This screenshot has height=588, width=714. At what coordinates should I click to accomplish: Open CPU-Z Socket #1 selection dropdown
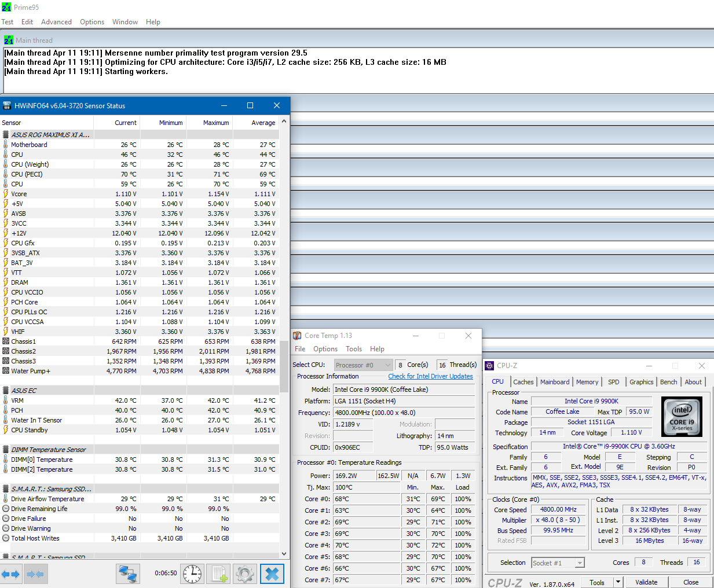(558, 563)
